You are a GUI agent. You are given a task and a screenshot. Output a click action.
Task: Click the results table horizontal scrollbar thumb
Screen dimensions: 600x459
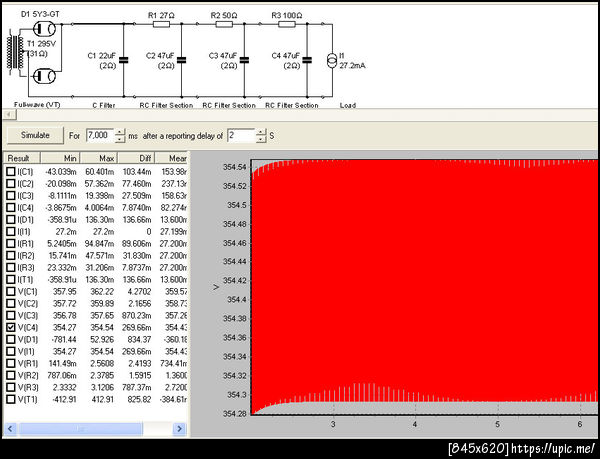(x=81, y=429)
